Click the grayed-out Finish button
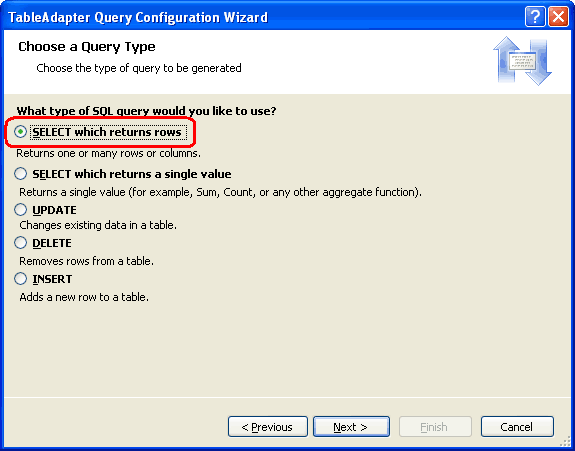The image size is (575, 451). (x=435, y=426)
